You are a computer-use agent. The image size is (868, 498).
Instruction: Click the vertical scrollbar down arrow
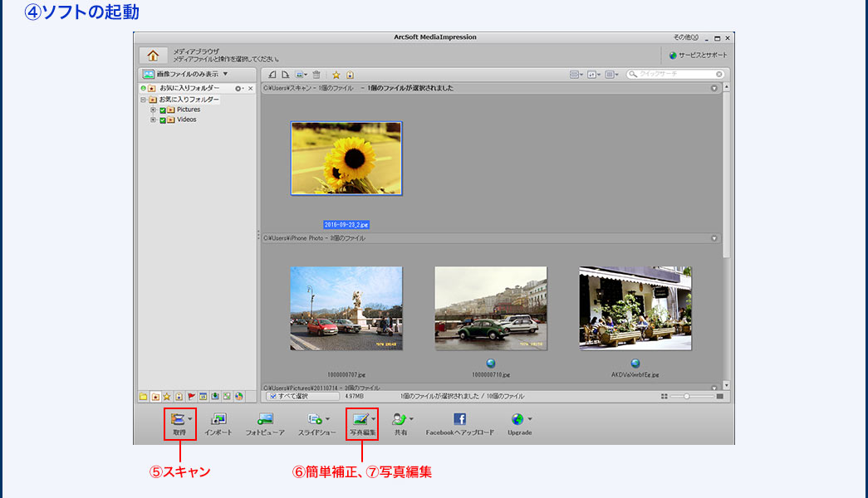(726, 385)
